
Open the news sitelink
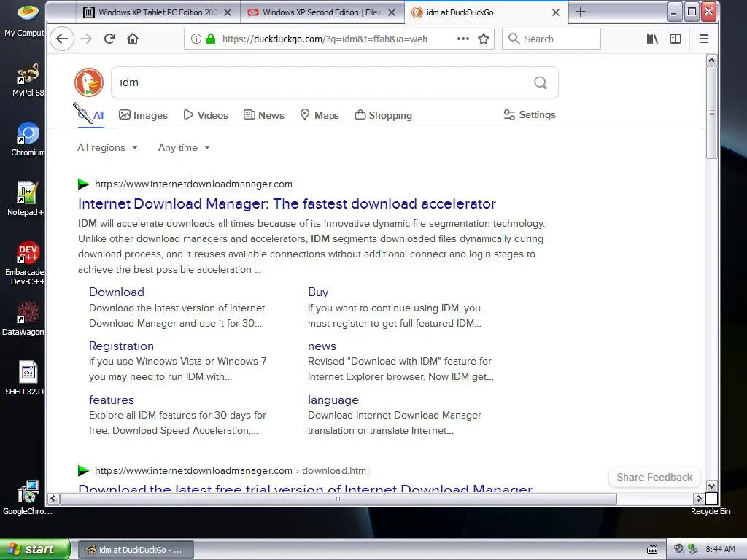(x=322, y=346)
